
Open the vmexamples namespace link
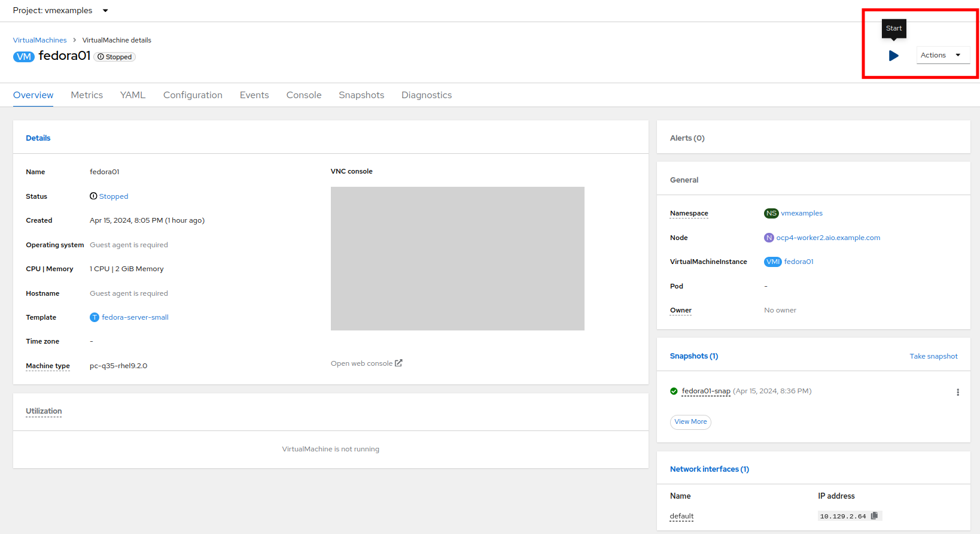[x=802, y=213]
